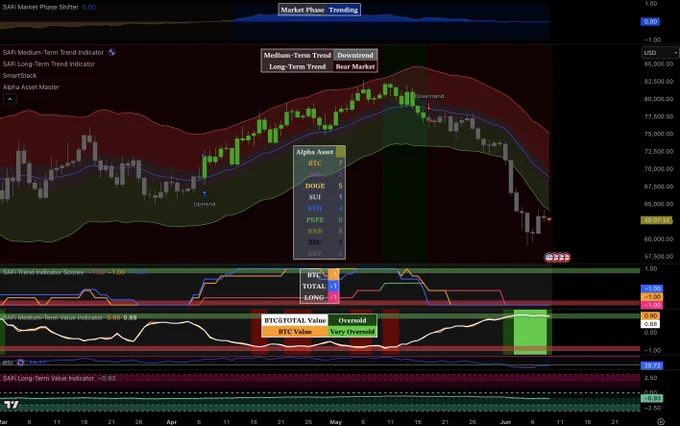Click the orange BTC Value cell
Image resolution: width=680 pixels, height=426 pixels.
(295, 331)
